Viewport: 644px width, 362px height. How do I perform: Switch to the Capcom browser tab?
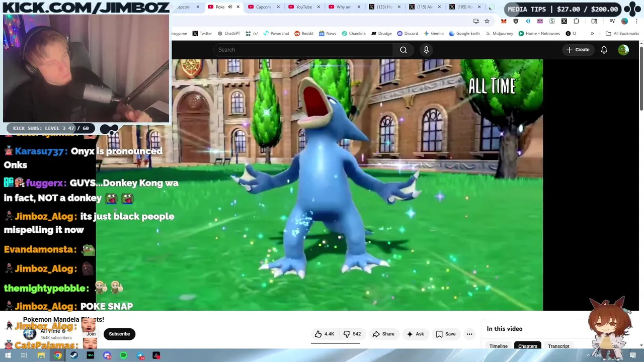coord(264,7)
